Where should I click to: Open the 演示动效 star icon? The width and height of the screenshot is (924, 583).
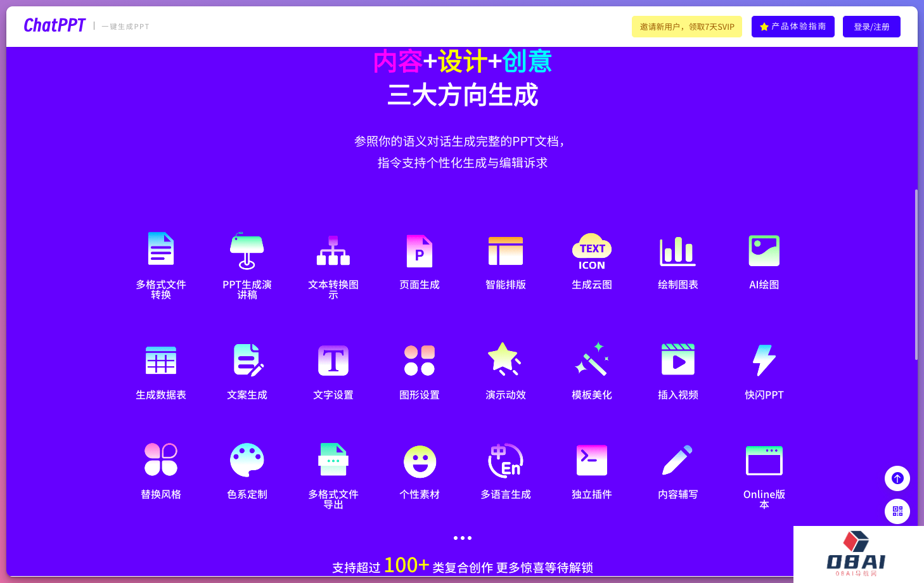pos(505,359)
